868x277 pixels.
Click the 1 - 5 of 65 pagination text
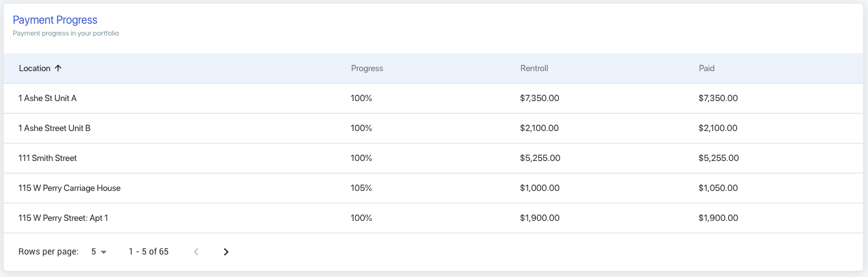point(149,252)
